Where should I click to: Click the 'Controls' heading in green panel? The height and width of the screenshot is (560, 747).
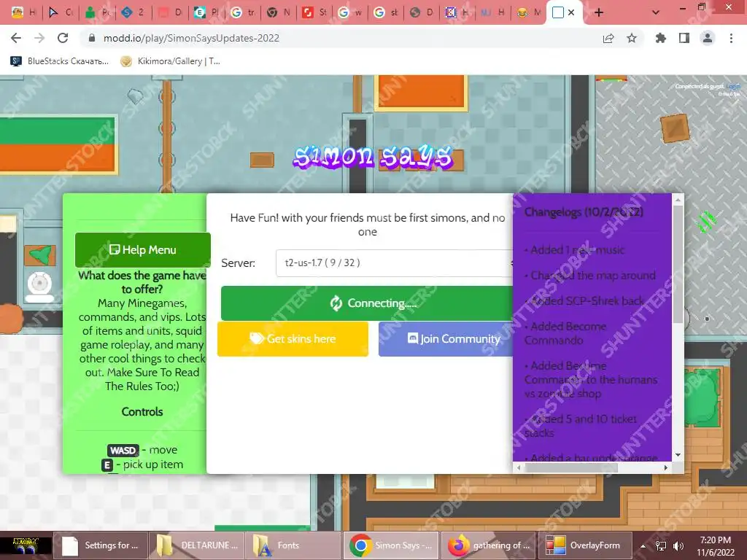142,412
